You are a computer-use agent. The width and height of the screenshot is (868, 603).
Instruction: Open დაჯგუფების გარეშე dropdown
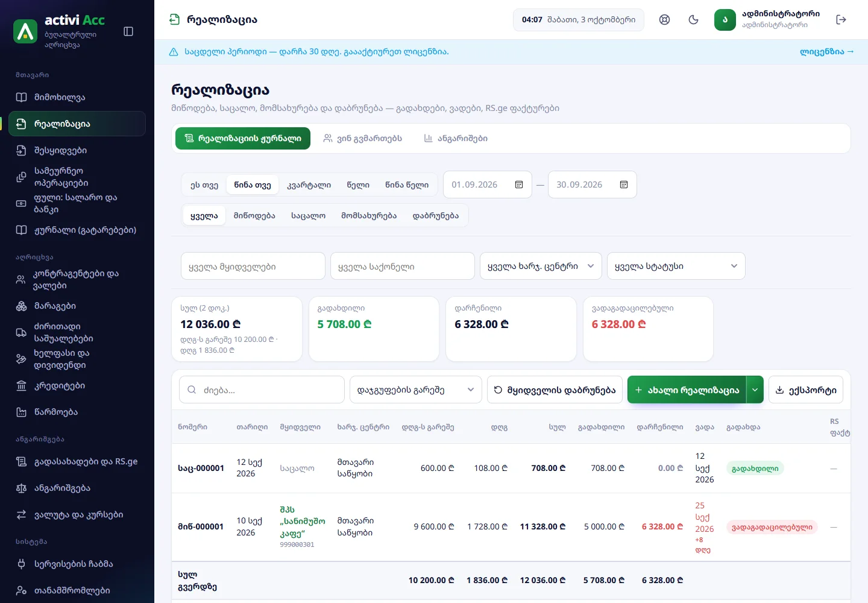[416, 390]
